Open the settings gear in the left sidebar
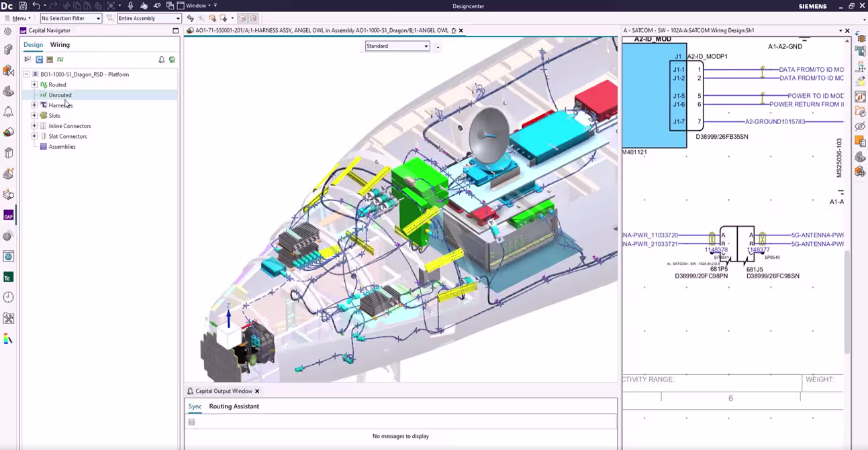 coord(8,32)
